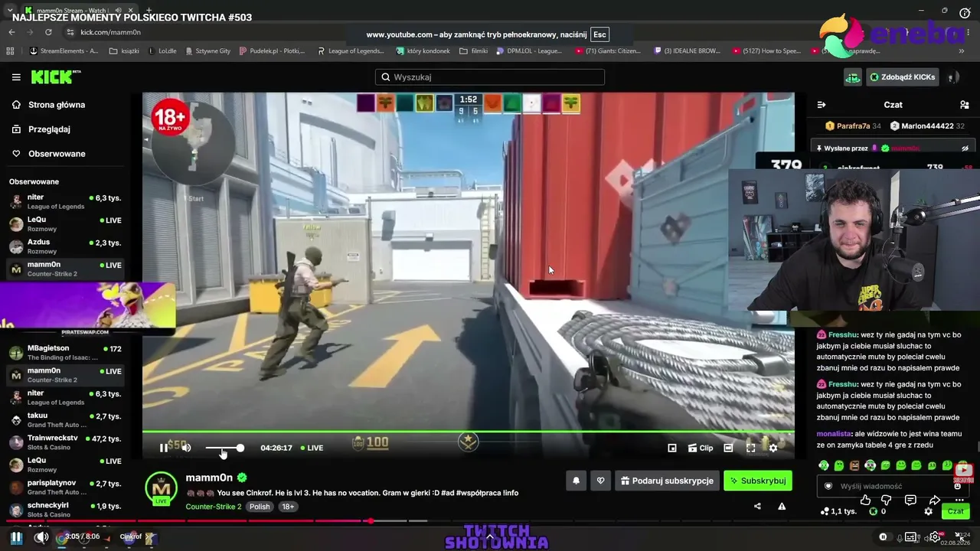Open the ksiazki bookmark folder
Image resolution: width=980 pixels, height=551 pixels.
click(x=124, y=51)
